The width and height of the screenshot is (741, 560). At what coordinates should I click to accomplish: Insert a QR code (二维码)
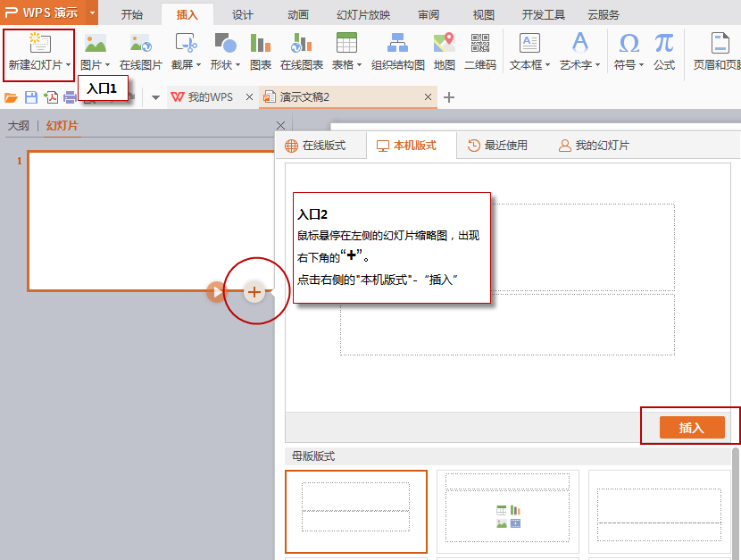(x=480, y=52)
